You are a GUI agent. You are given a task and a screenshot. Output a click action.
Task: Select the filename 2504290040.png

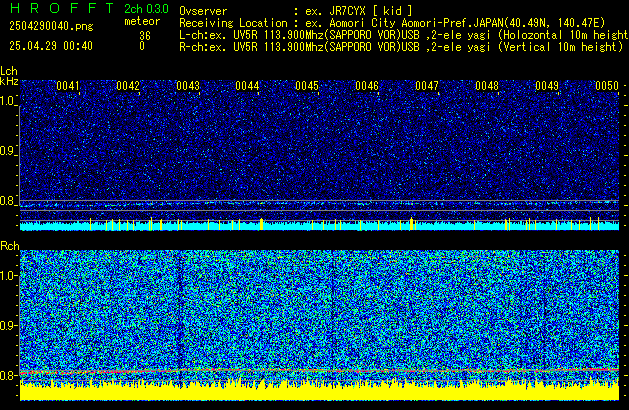click(51, 26)
